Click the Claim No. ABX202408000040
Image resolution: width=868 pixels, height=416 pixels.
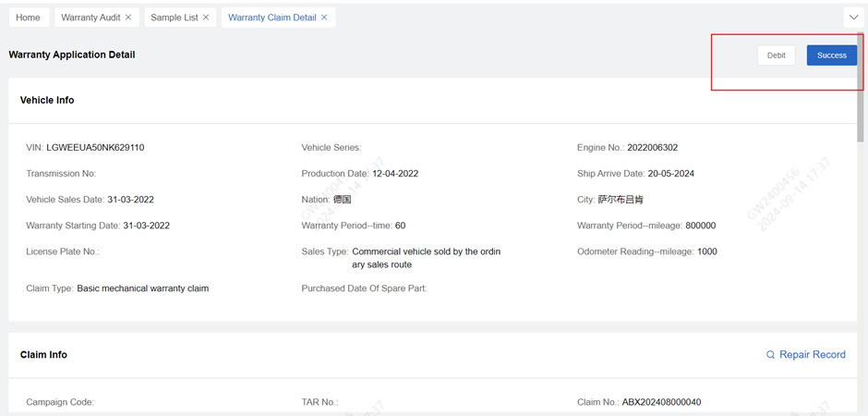click(661, 401)
